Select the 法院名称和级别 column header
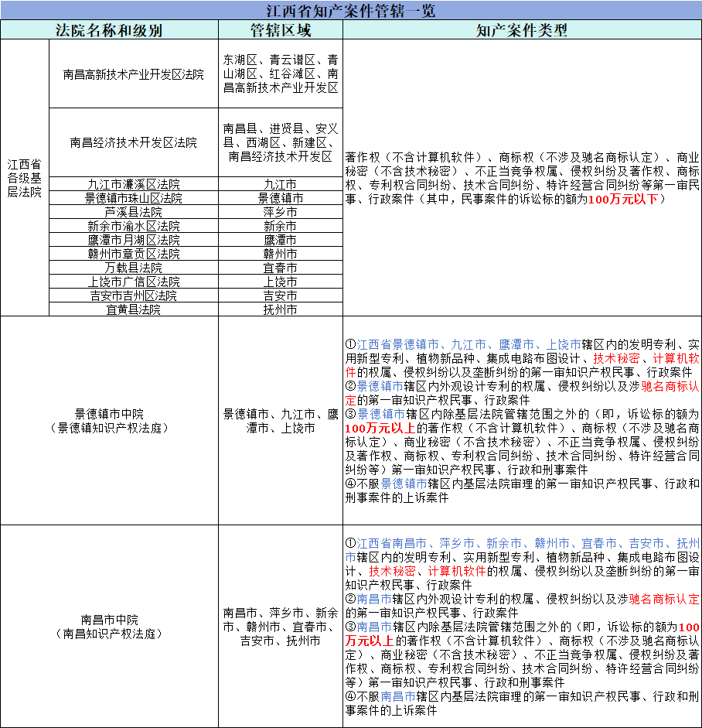The height and width of the screenshot is (728, 702). tap(109, 30)
